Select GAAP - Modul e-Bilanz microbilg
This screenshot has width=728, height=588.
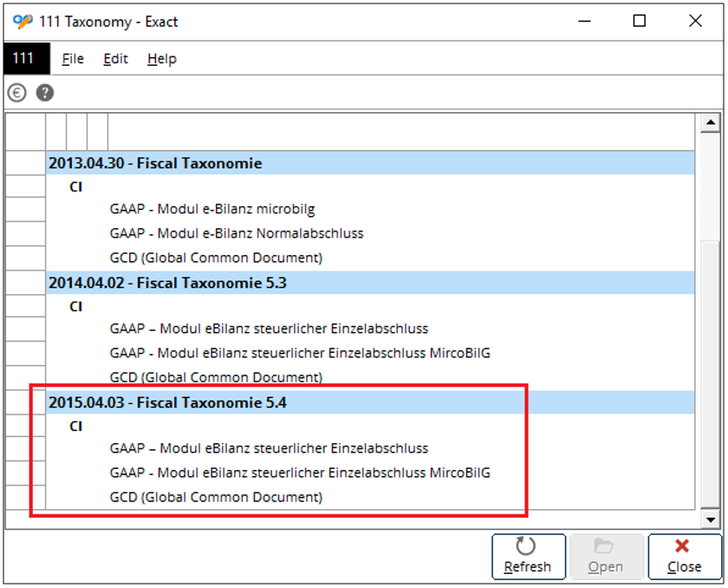pos(212,209)
